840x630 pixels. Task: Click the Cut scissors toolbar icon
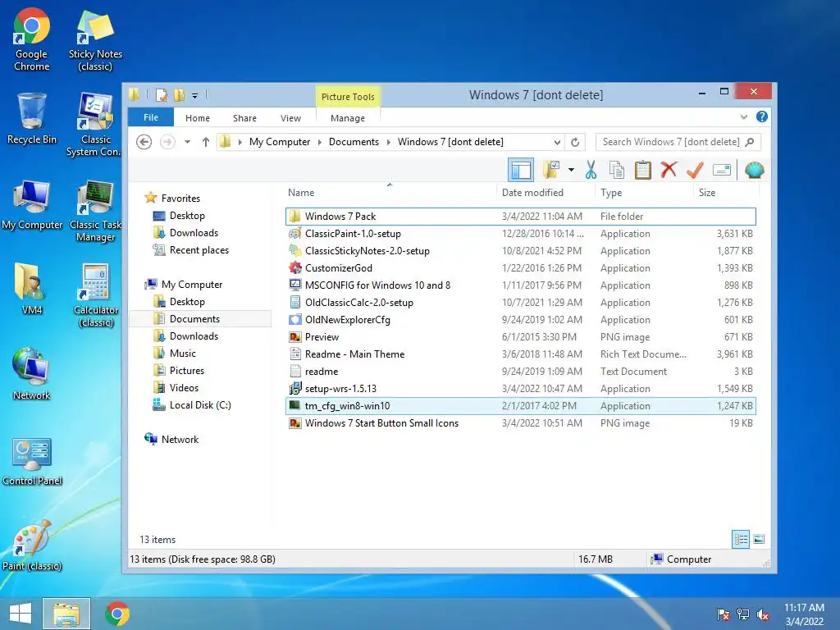pyautogui.click(x=591, y=171)
